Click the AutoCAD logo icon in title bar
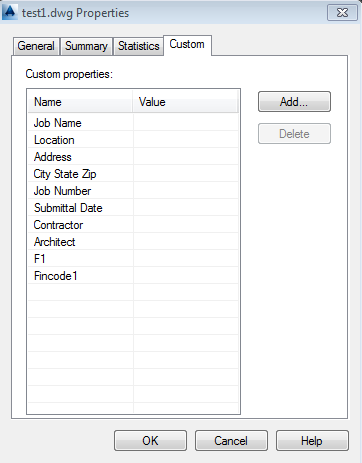Image resolution: width=362 pixels, height=463 pixels. point(10,12)
